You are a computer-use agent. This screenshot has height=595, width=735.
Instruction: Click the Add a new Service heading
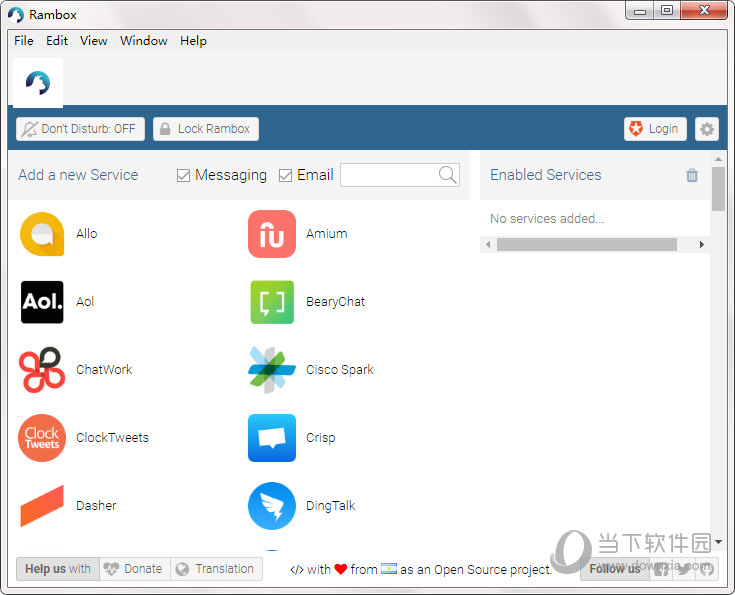78,175
